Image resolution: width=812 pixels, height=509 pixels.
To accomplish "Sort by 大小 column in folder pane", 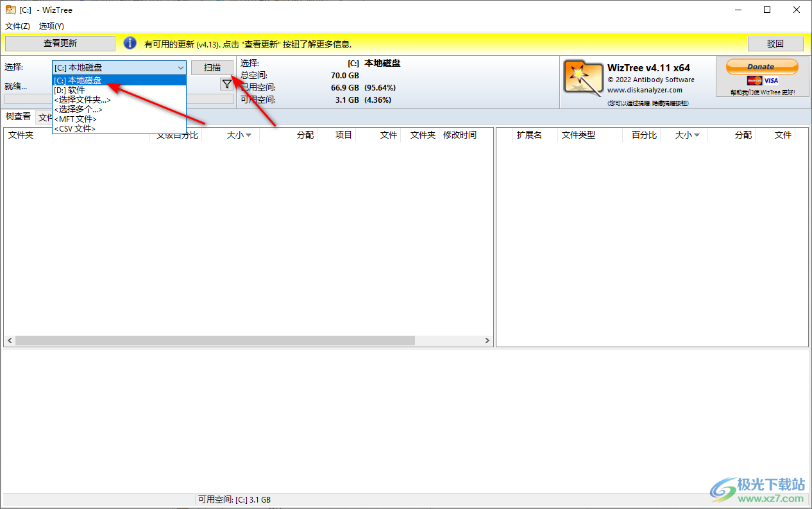I will click(x=230, y=135).
